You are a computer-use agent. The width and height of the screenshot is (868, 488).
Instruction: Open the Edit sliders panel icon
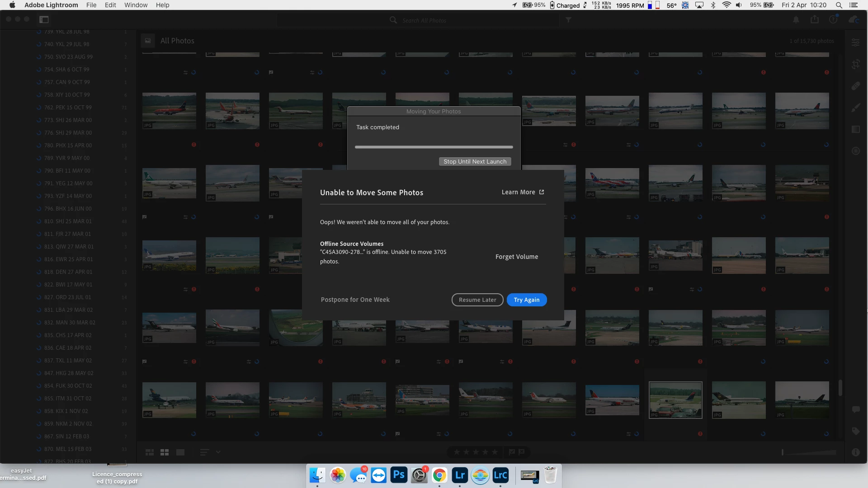(x=855, y=42)
